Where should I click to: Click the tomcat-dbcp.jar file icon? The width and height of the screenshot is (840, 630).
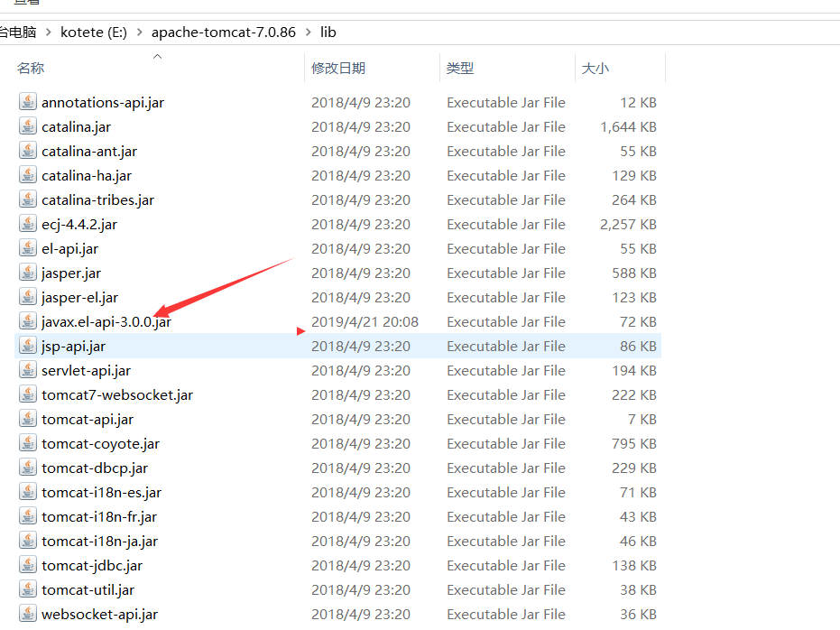point(28,468)
